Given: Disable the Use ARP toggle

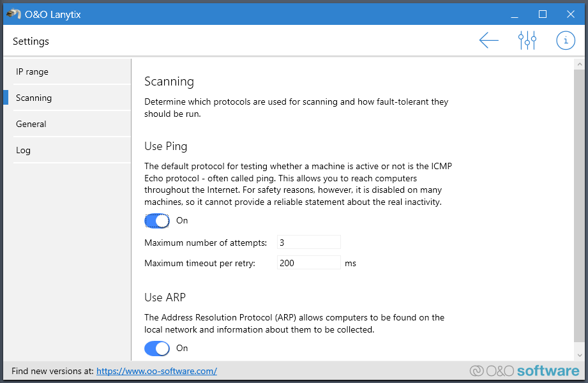Looking at the screenshot, I should (157, 349).
